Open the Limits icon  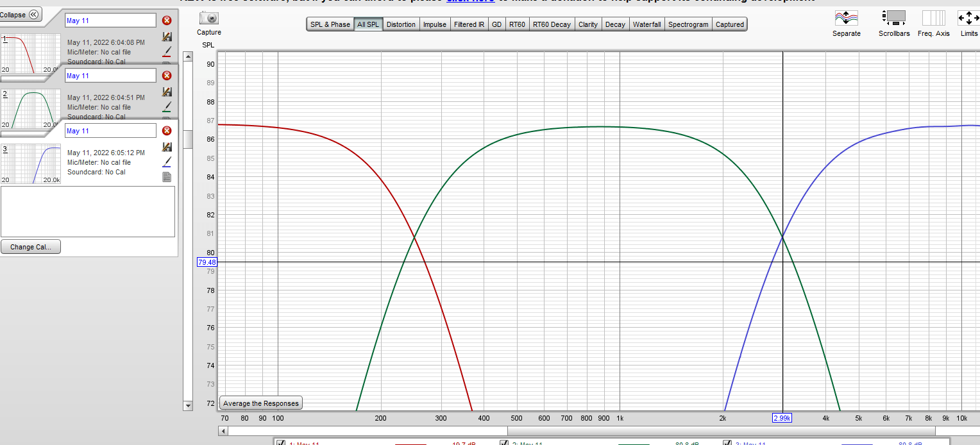coord(968,17)
